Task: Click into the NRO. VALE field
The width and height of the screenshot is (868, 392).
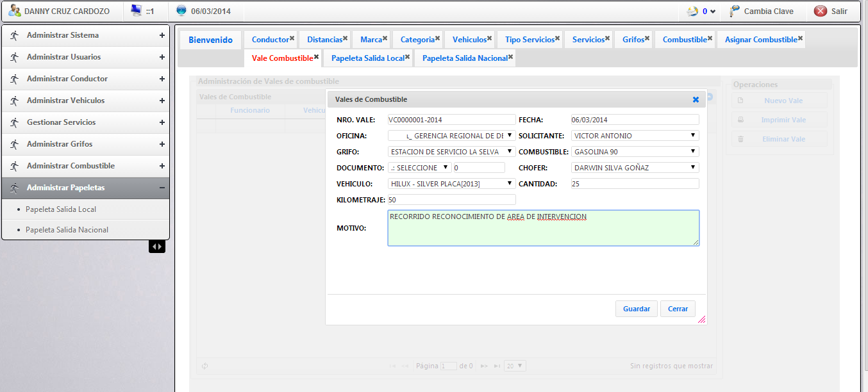Action: [452, 120]
